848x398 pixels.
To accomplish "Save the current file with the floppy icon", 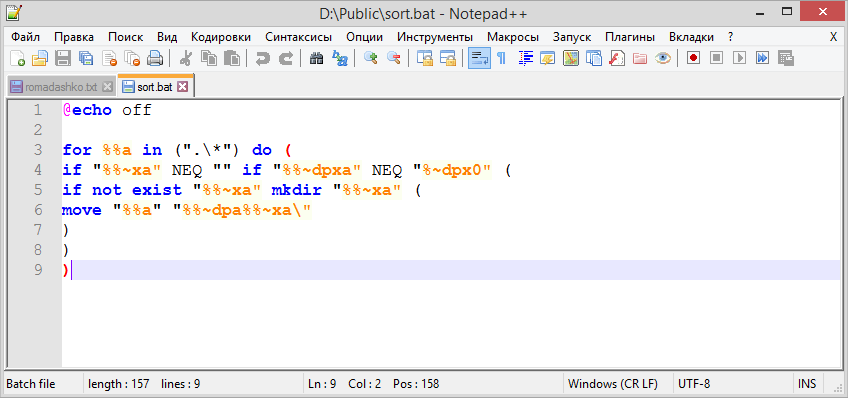I will [x=63, y=58].
